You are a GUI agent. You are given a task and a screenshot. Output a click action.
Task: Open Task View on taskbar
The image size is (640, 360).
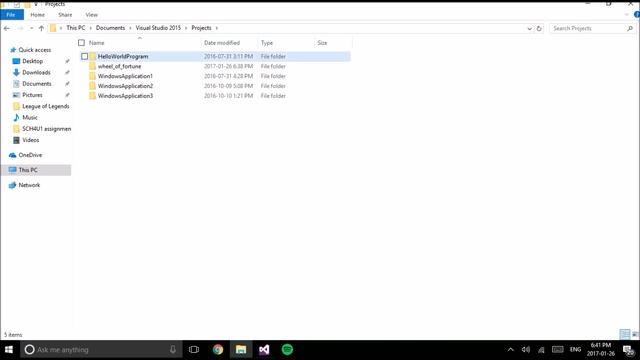point(194,350)
